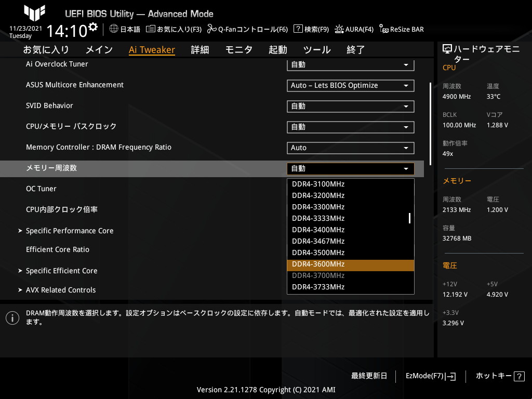Open CPU/メモリー バスクロック dropdown
This screenshot has height=399, width=532.
(351, 127)
